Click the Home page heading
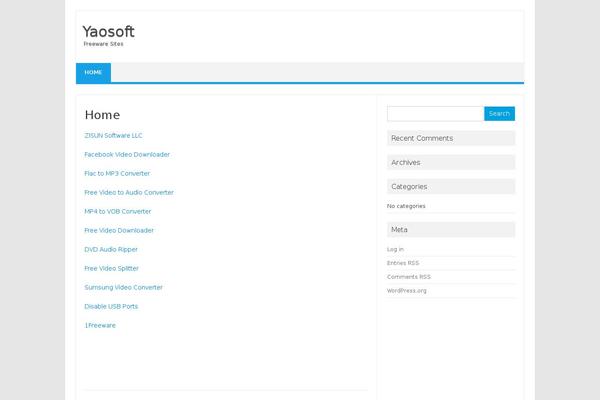Image resolution: width=600 pixels, height=400 pixels. (x=102, y=115)
